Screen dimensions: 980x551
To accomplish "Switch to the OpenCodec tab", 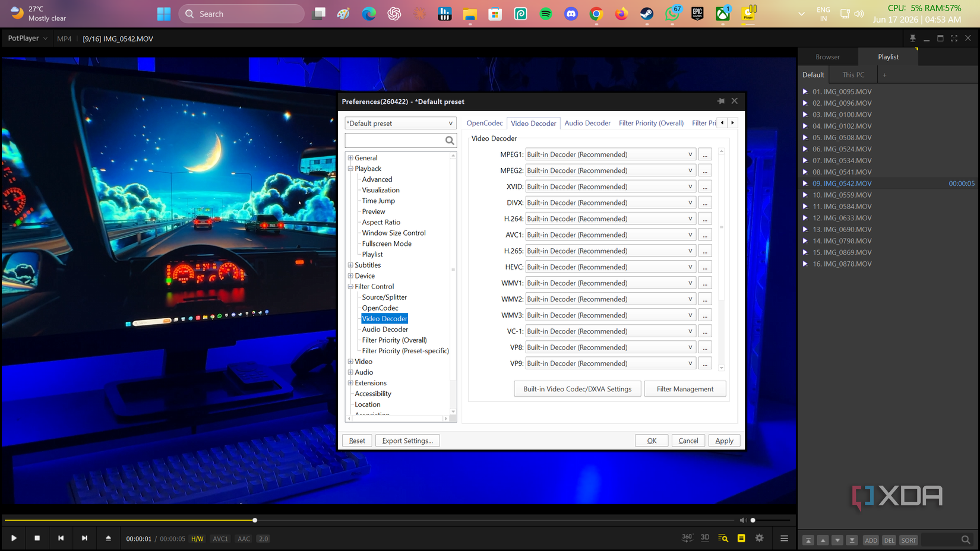I will [484, 123].
